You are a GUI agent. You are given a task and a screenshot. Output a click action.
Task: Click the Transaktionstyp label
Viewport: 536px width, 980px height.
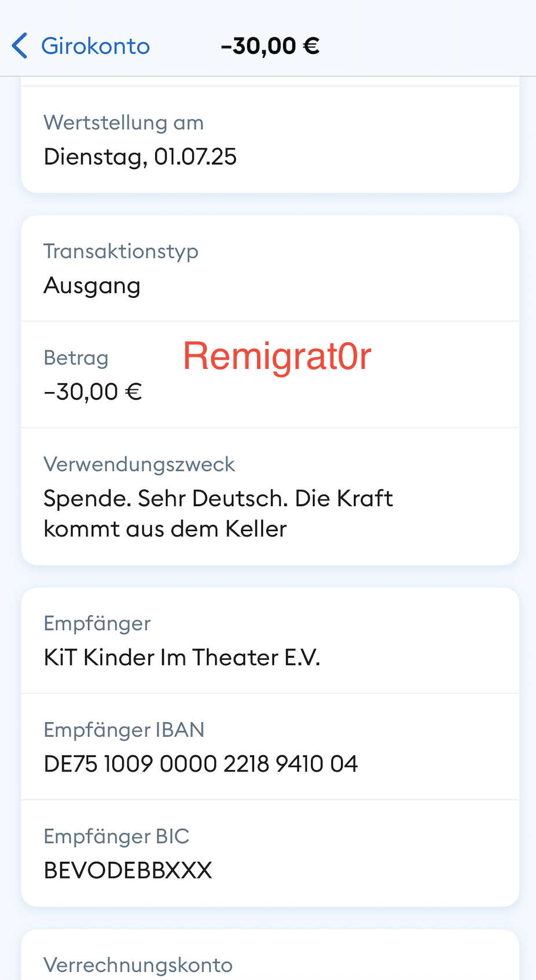click(121, 251)
